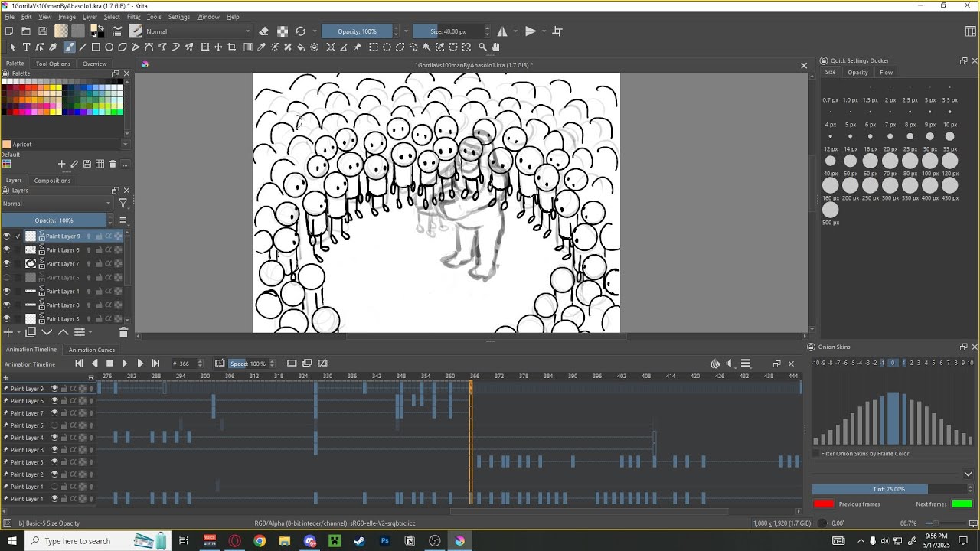This screenshot has width=980, height=551.
Task: Open timeline hamburger settings menu
Action: [746, 364]
